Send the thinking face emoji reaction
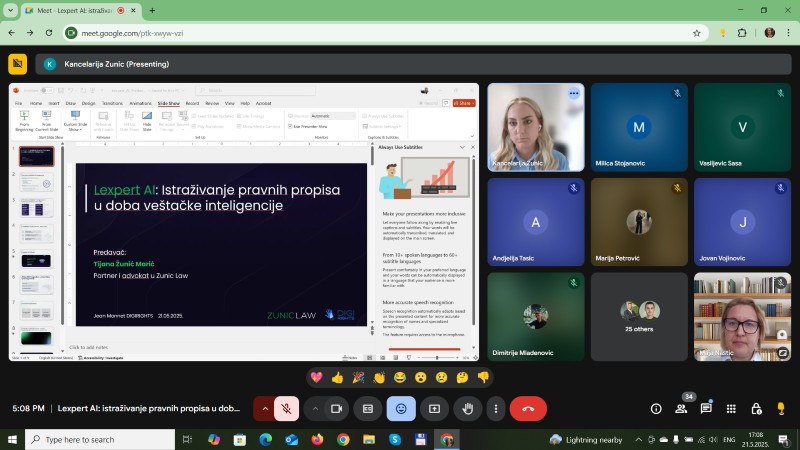 click(x=462, y=378)
